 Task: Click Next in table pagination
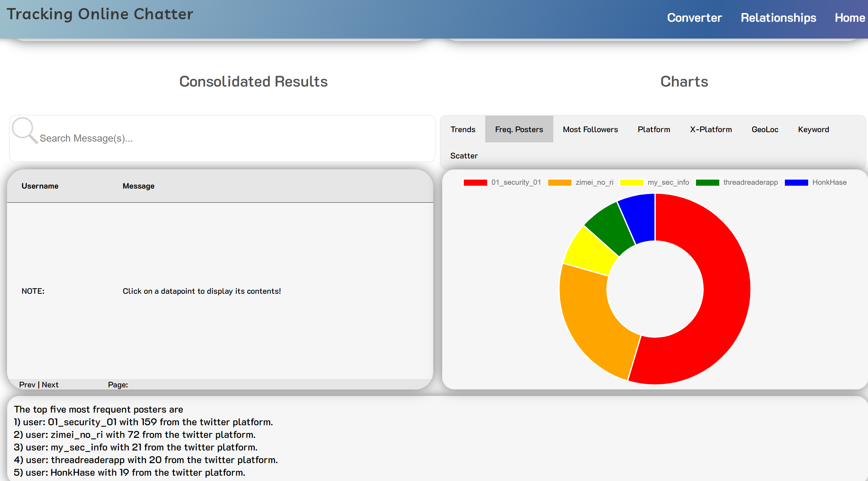click(50, 385)
